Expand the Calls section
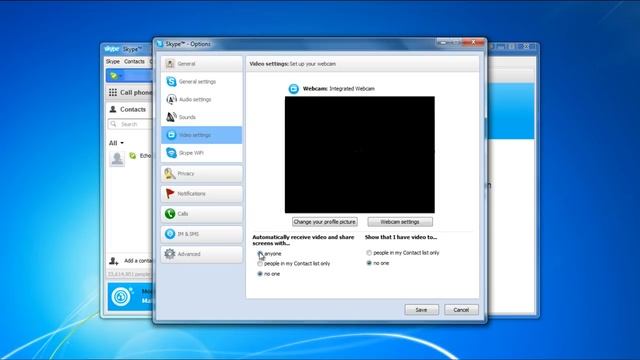The image size is (640, 360). [x=202, y=213]
